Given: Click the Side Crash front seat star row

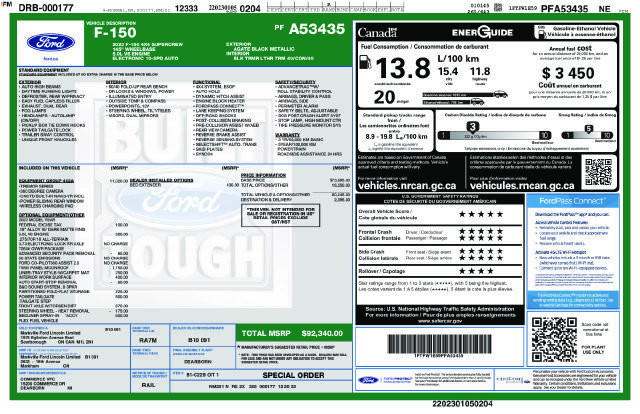Looking at the screenshot, I should tap(481, 251).
